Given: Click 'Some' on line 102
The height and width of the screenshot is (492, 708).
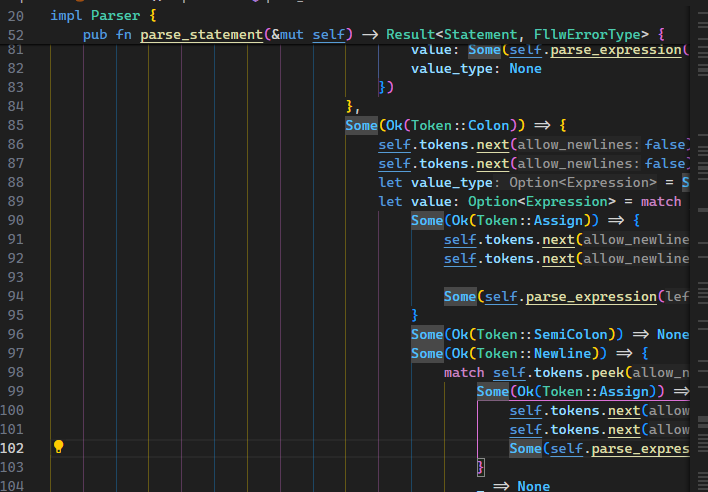Looking at the screenshot, I should (526, 449).
